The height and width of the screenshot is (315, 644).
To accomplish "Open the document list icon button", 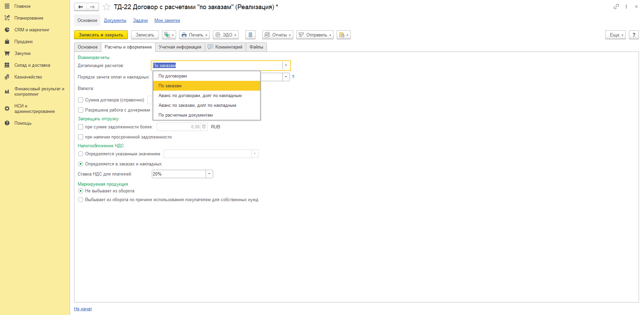I will pyautogui.click(x=250, y=35).
